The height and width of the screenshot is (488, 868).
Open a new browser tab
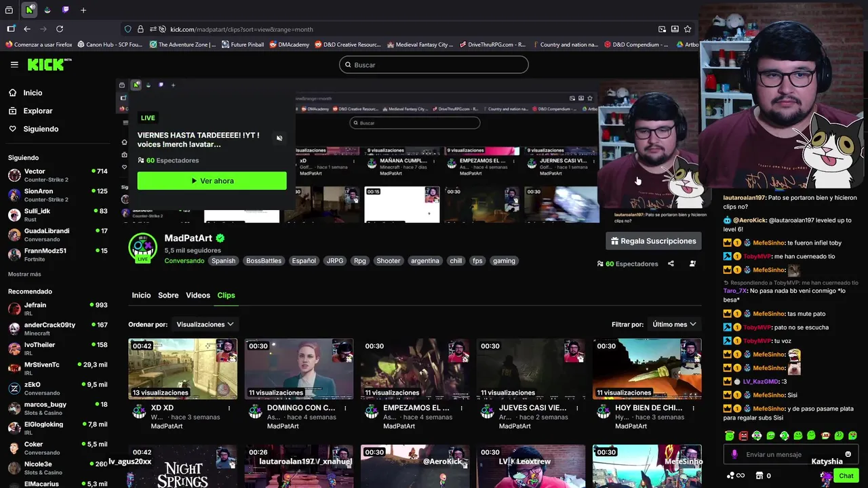83,10
